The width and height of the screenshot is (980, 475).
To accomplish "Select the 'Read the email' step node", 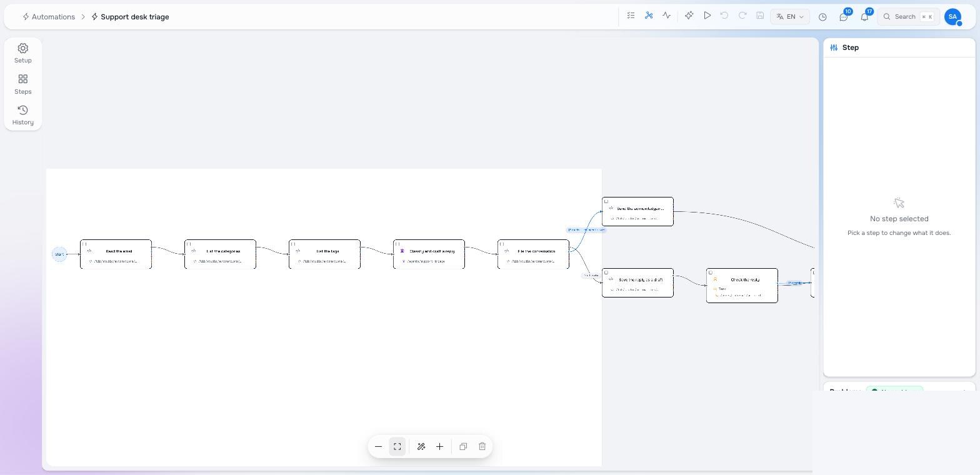I will [116, 254].
